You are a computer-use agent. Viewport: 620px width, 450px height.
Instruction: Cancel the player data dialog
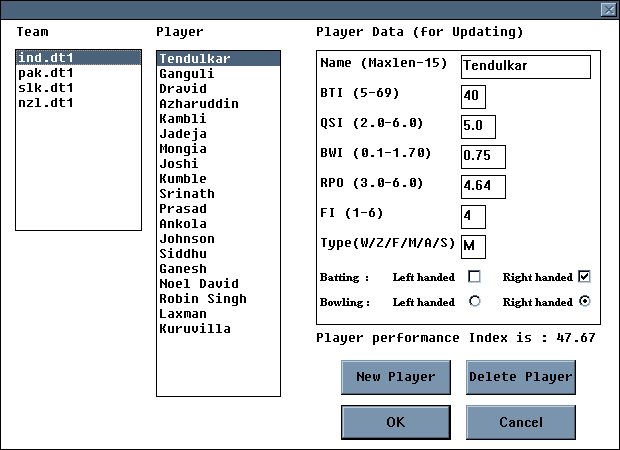coord(520,422)
